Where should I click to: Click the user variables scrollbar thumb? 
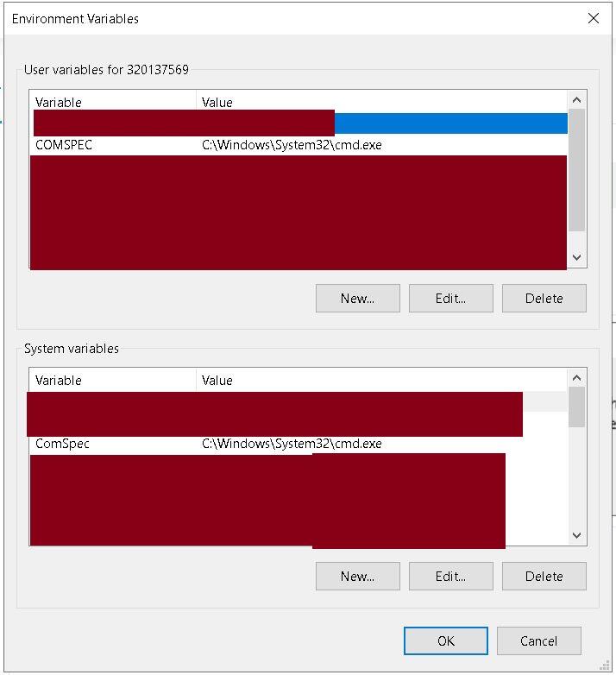pyautogui.click(x=577, y=170)
